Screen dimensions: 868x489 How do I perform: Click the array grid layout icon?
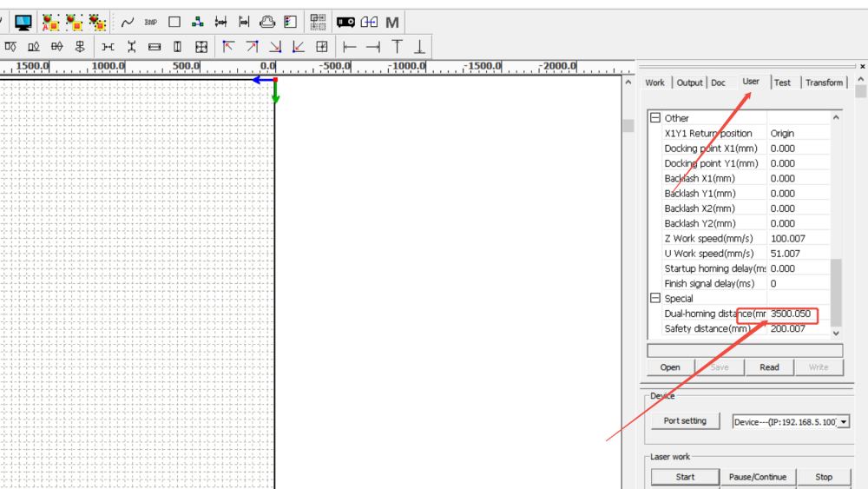pos(318,23)
